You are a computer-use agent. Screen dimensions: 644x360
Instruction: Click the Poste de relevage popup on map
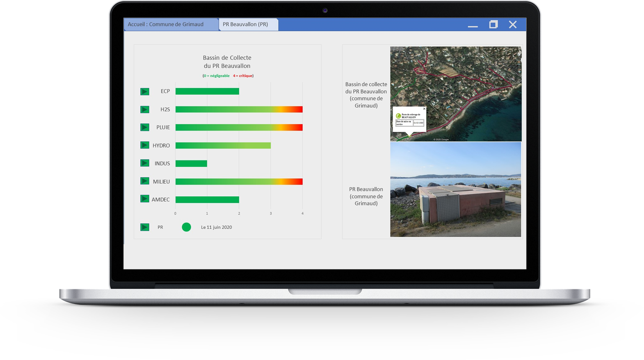click(409, 119)
